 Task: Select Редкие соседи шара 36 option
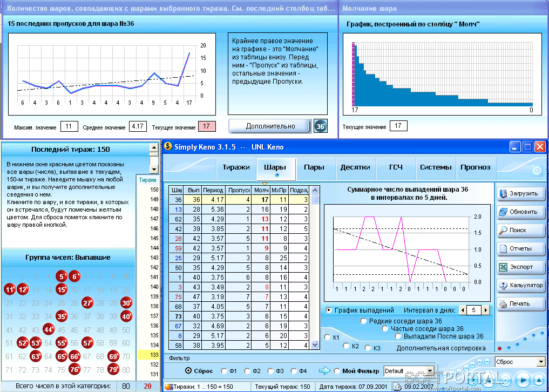tap(363, 321)
